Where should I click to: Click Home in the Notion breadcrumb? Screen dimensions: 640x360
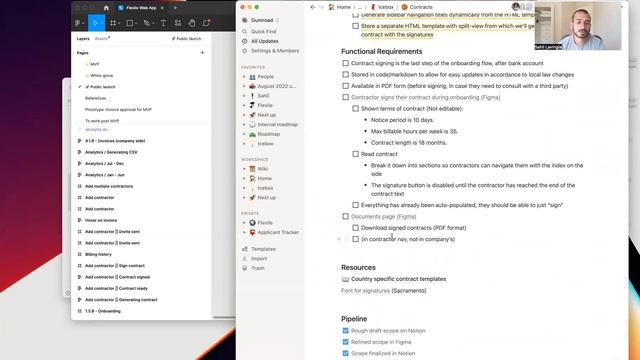point(344,7)
